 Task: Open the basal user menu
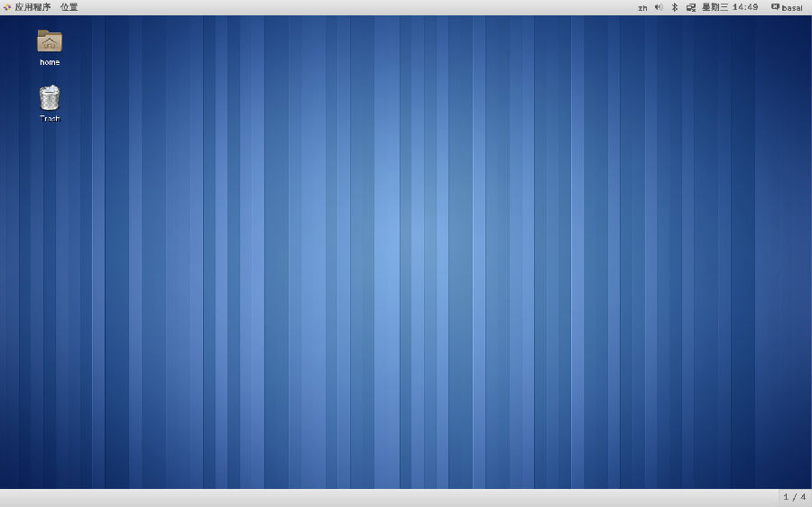[x=792, y=7]
